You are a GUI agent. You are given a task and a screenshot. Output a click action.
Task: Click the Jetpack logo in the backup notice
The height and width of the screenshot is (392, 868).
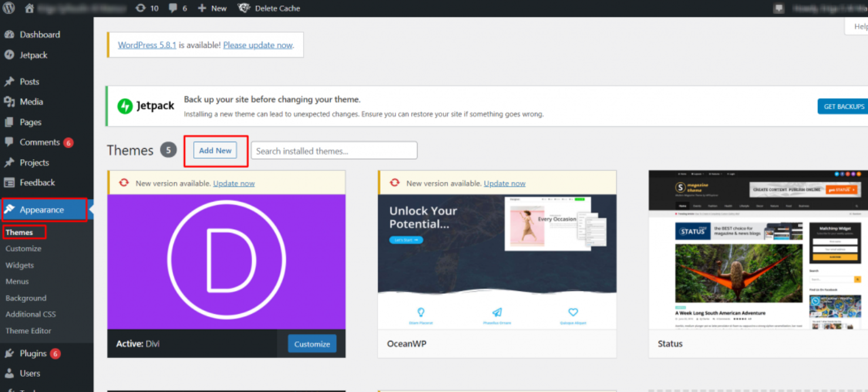pyautogui.click(x=146, y=106)
